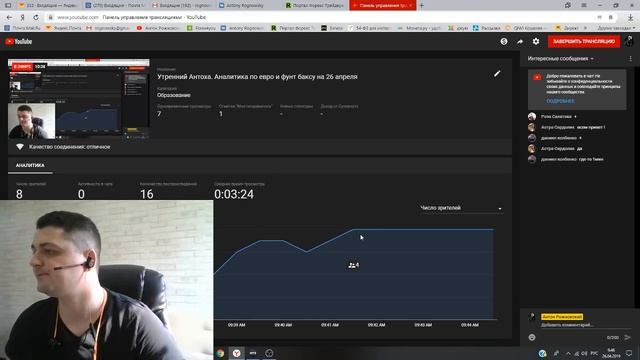Click the 0:03:24 average watch time value
Image resolution: width=640 pixels, height=360 pixels.
coord(234,194)
